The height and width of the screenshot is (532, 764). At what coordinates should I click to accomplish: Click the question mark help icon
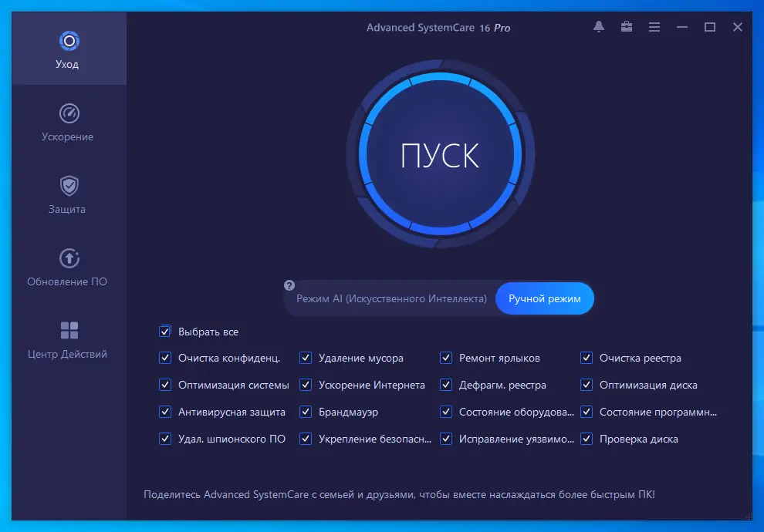pyautogui.click(x=289, y=285)
